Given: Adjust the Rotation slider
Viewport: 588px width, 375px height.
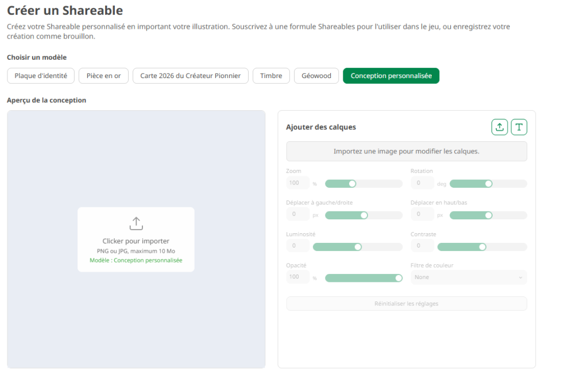Looking at the screenshot, I should 488,184.
